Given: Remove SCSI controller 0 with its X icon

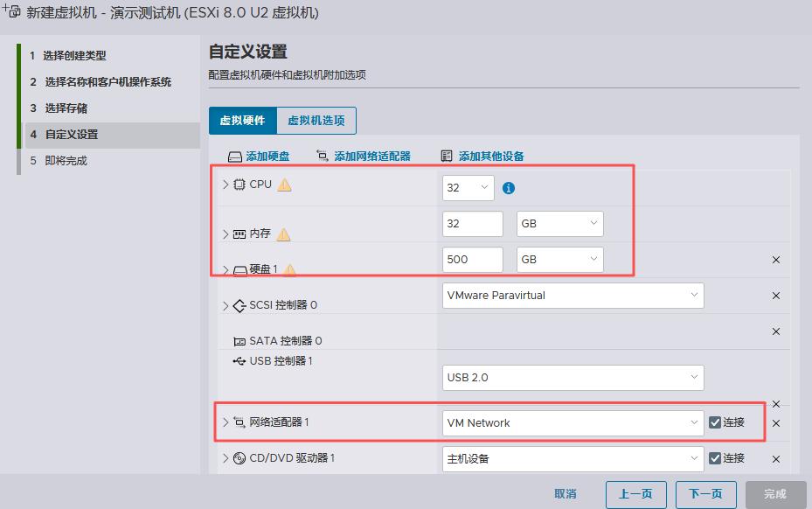Looking at the screenshot, I should point(775,296).
